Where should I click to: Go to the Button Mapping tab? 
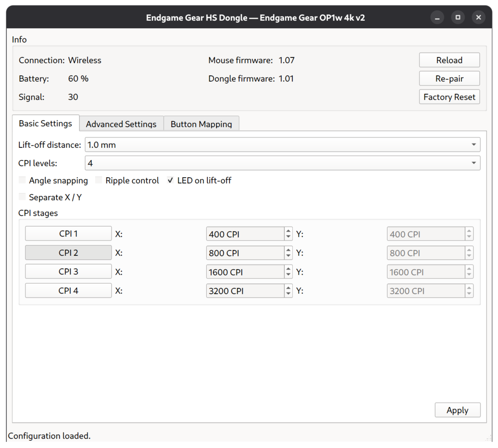click(x=201, y=124)
